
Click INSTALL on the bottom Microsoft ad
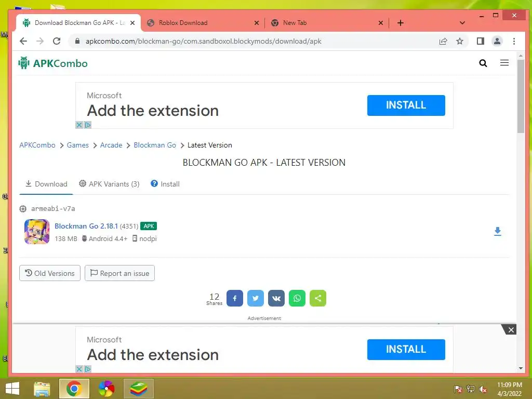coord(406,350)
